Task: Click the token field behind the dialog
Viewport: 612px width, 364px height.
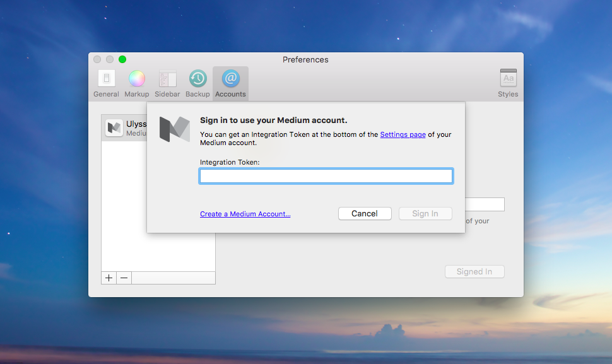Action: click(485, 204)
